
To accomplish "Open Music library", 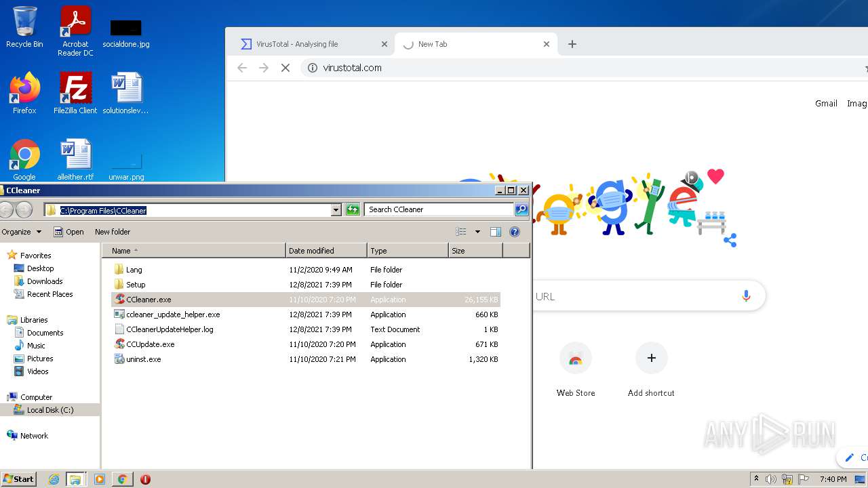I will coord(31,346).
